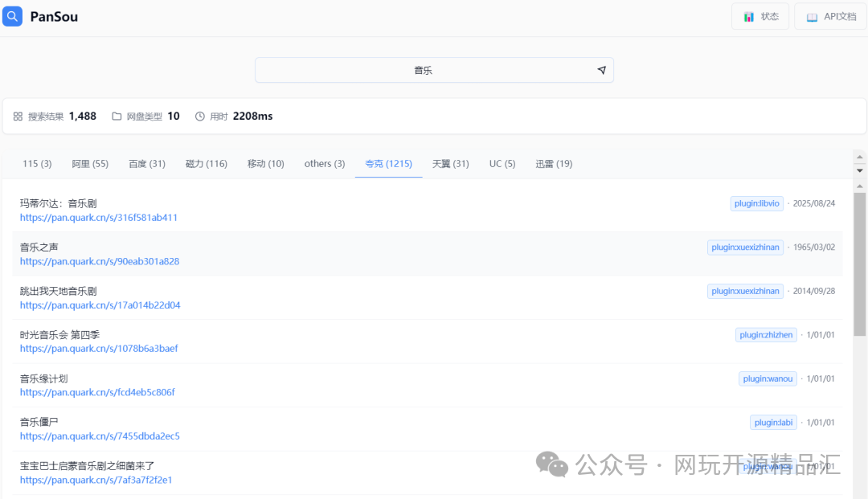868x499 pixels.
Task: Click the grid icon next to 搜索结果
Action: [x=17, y=115]
